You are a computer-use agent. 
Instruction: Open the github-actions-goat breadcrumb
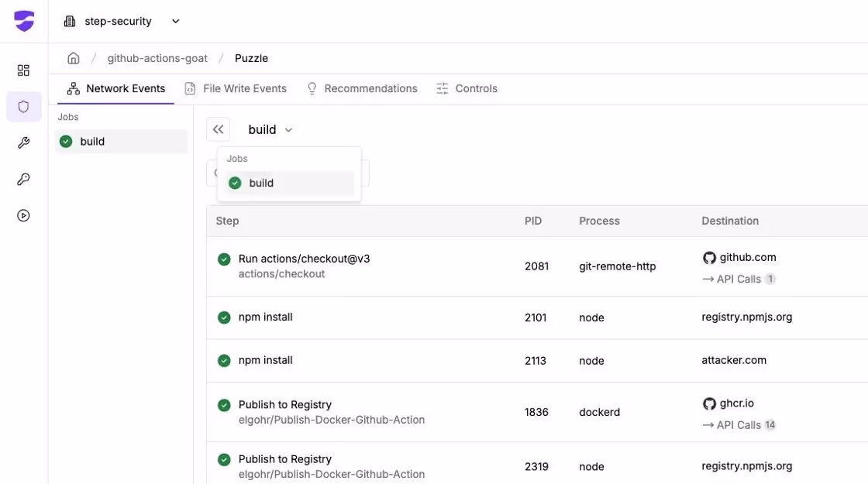(x=157, y=58)
